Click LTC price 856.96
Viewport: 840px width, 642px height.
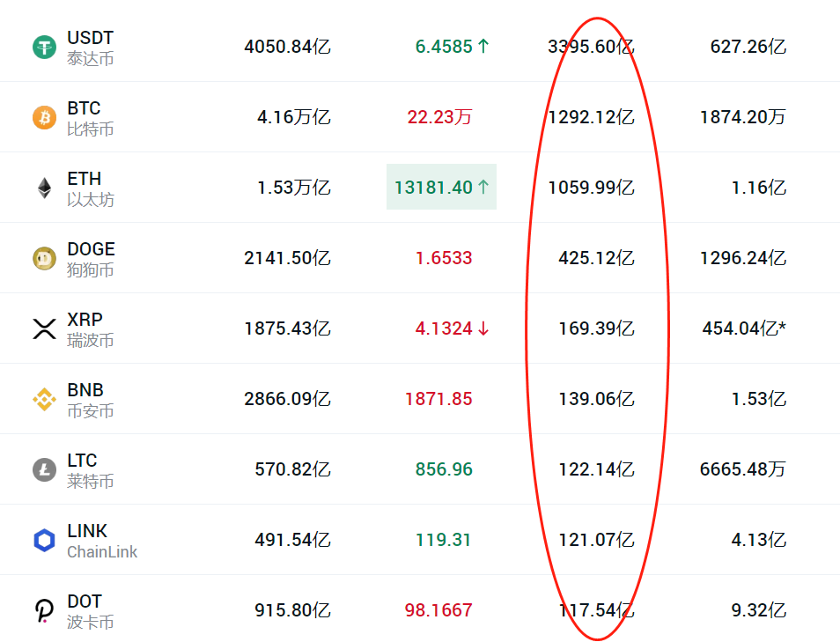[x=444, y=469]
